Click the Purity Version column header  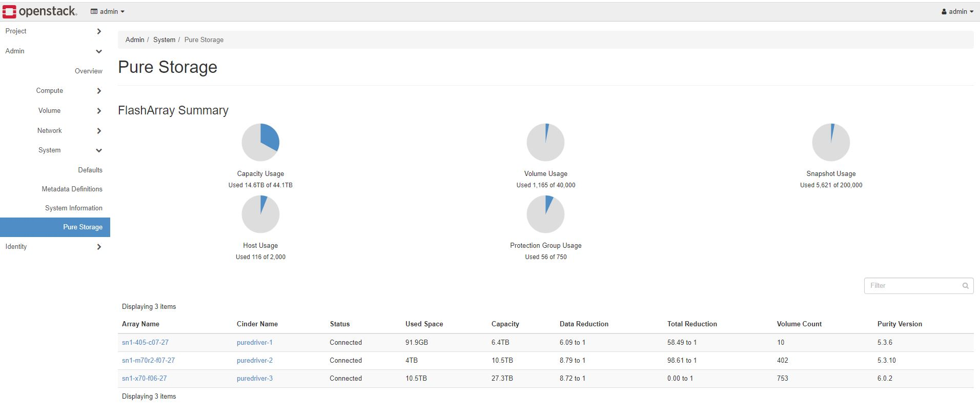pos(900,324)
